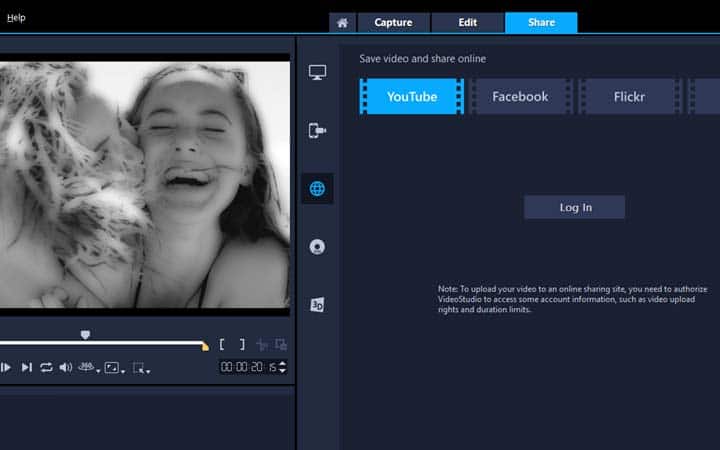Open the 3D movie export icon
This screenshot has width=720, height=450.
(318, 305)
